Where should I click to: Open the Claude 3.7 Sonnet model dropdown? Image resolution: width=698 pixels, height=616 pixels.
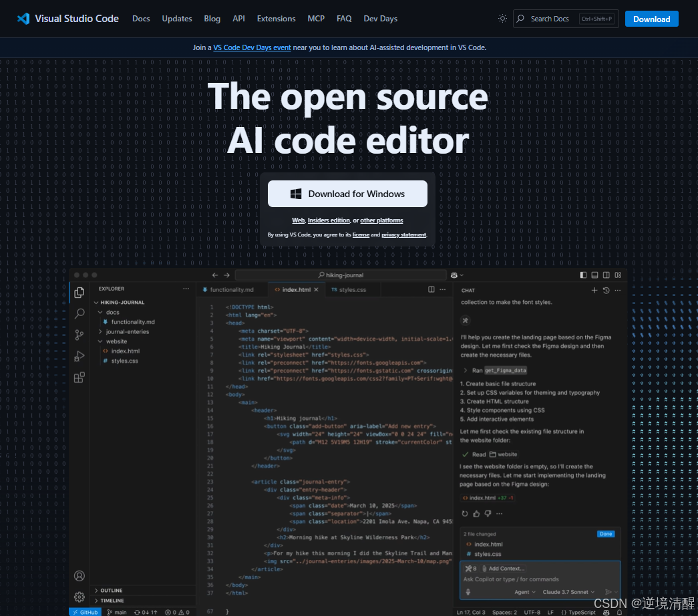click(x=568, y=592)
